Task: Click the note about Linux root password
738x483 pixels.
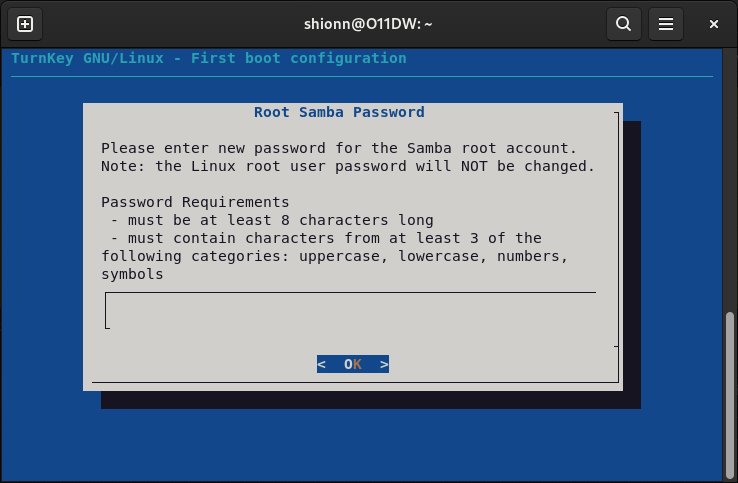Action: pyautogui.click(x=348, y=166)
